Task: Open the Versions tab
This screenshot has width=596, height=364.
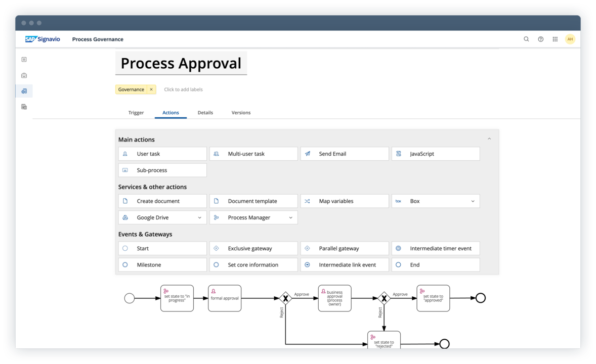Action: point(241,113)
